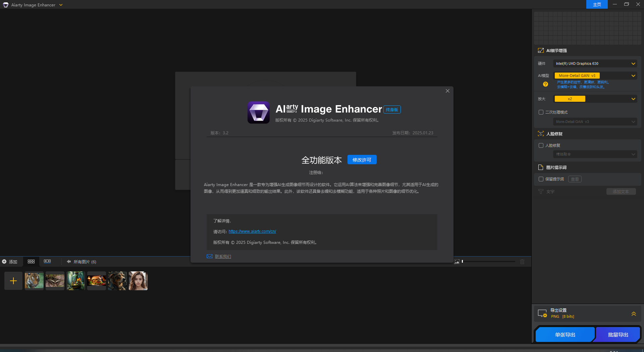Screen dimensions: 644x352
Task: Click the trash delete icon
Action: click(x=522, y=262)
